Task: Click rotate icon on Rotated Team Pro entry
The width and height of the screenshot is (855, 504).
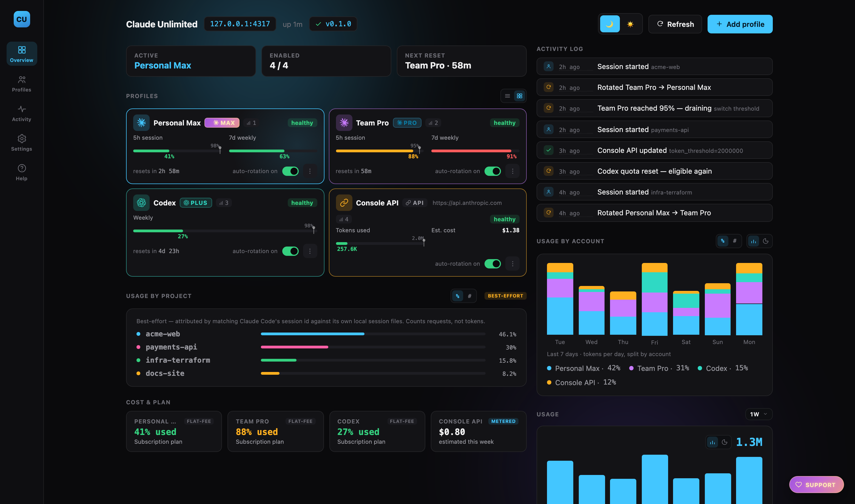Action: tap(548, 87)
